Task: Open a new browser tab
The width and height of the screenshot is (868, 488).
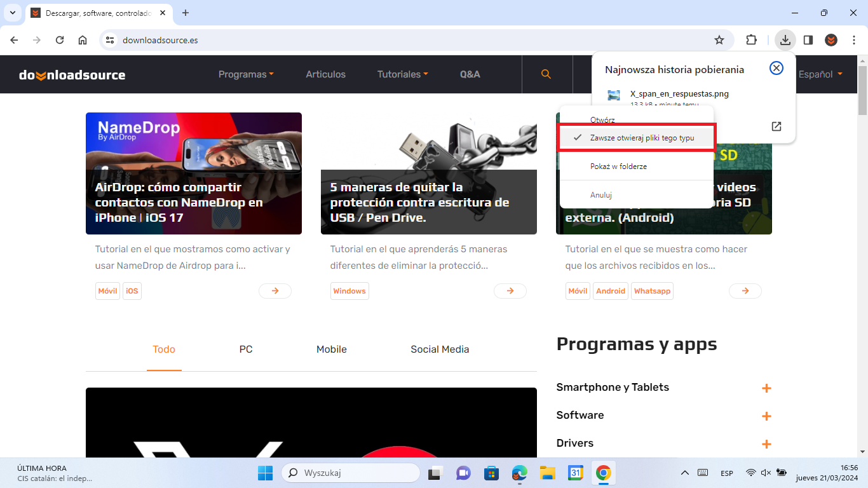Action: [186, 13]
